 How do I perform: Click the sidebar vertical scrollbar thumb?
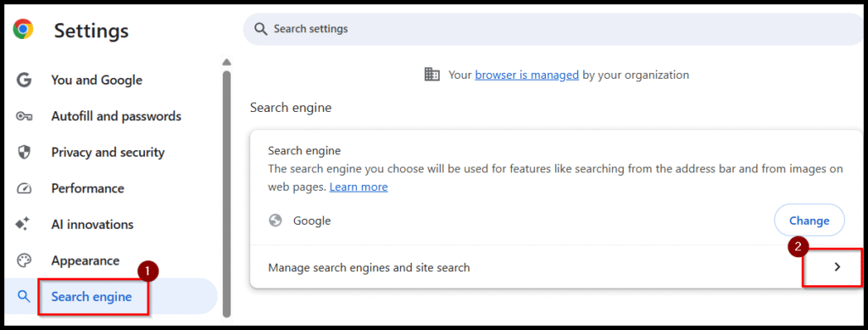pos(225,193)
